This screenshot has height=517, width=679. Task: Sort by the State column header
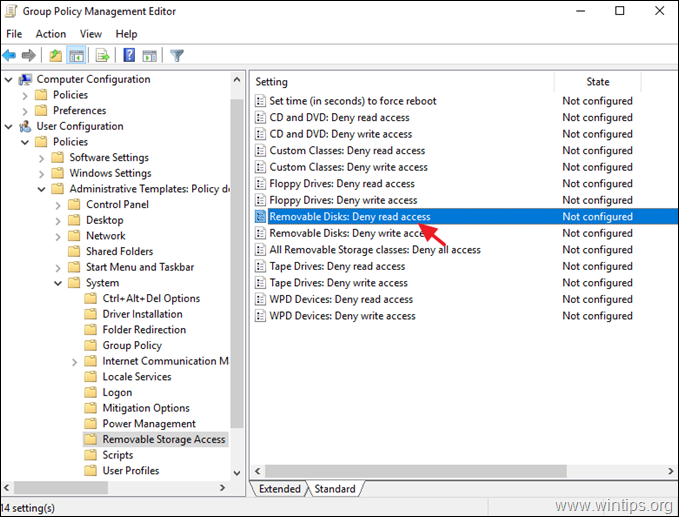598,82
